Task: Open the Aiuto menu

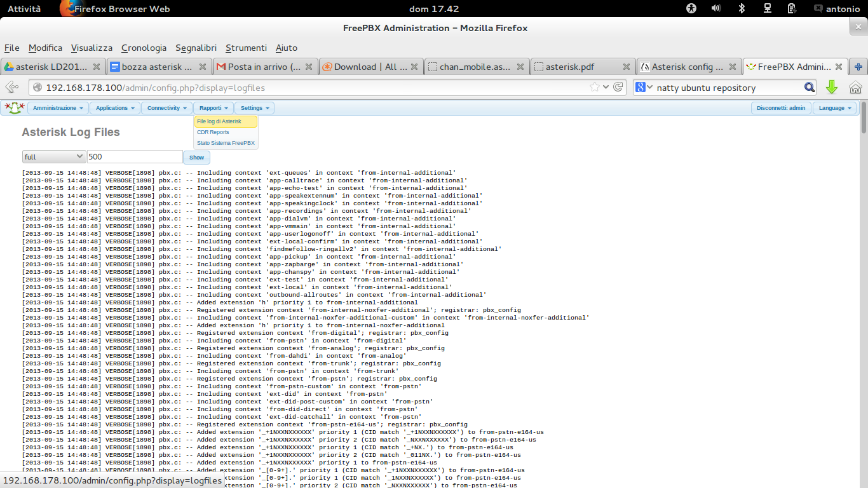Action: [287, 48]
